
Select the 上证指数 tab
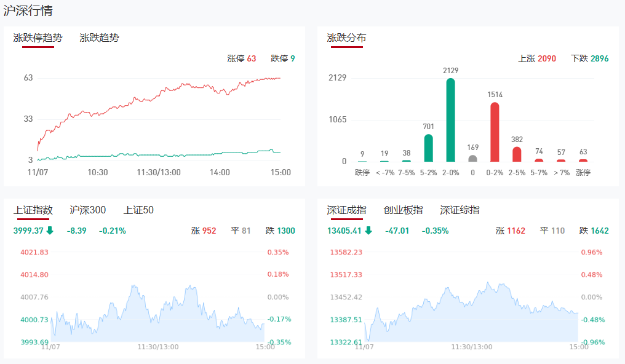(33, 210)
